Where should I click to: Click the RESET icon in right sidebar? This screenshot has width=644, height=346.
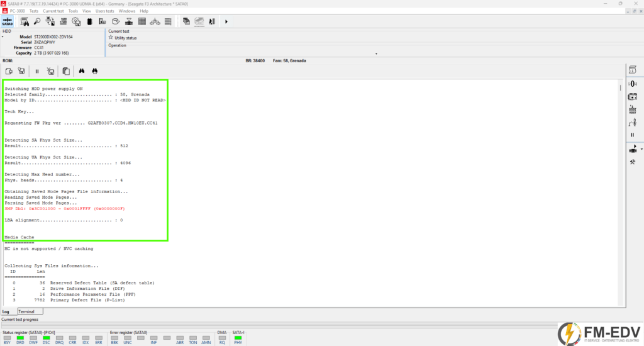tap(633, 109)
